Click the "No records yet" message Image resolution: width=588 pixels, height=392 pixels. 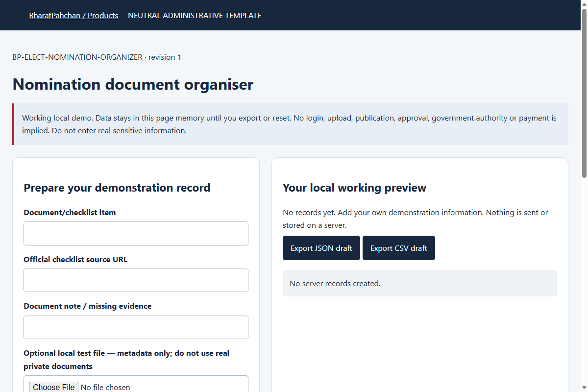point(415,219)
